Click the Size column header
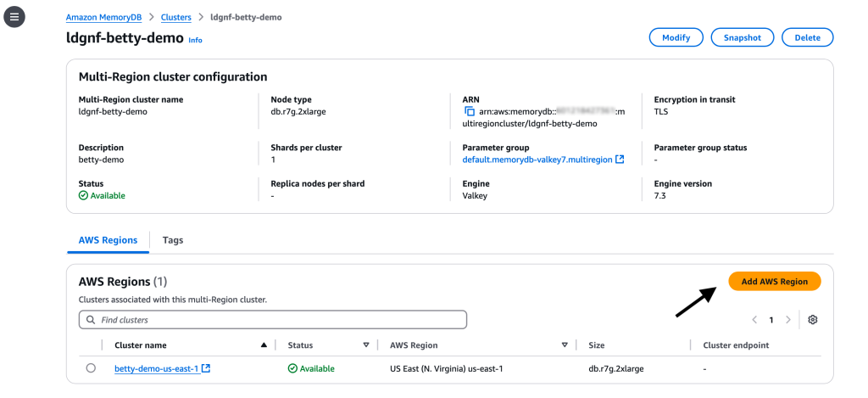 597,345
